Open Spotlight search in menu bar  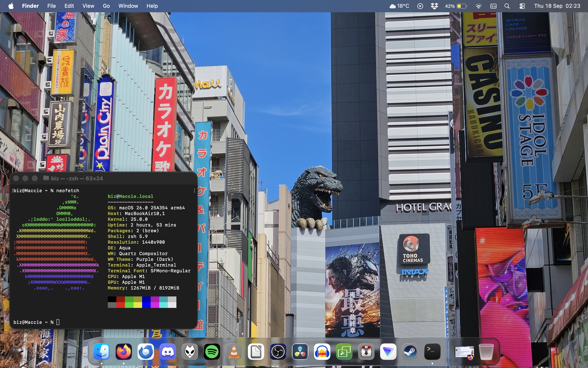(507, 6)
